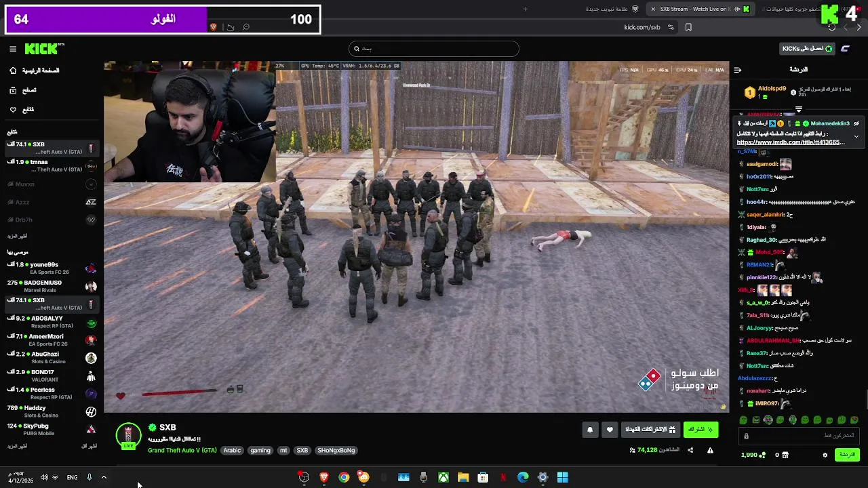The width and height of the screenshot is (868, 488).
Task: Go to Kick home via logo
Action: click(x=45, y=49)
